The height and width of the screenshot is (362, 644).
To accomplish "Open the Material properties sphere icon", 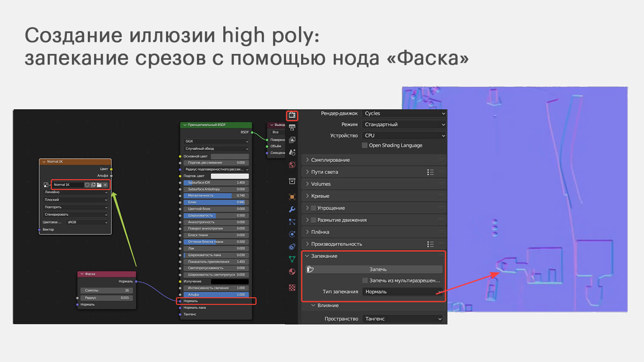I will tap(292, 271).
